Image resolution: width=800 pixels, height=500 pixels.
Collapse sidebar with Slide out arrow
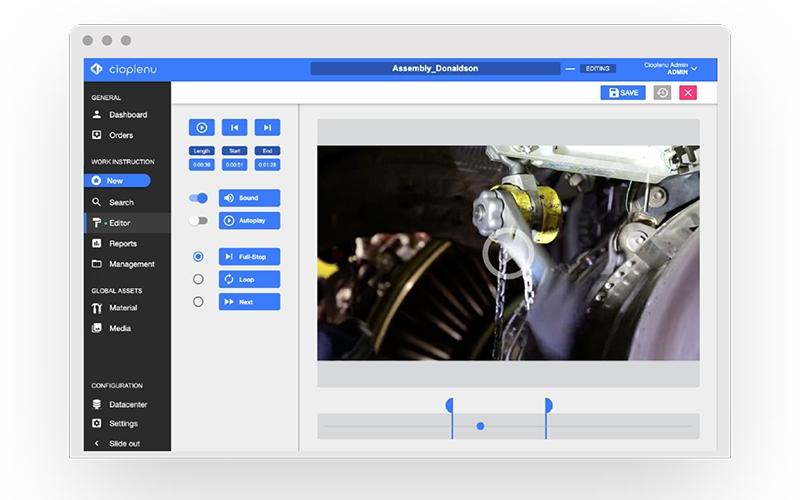click(x=96, y=443)
